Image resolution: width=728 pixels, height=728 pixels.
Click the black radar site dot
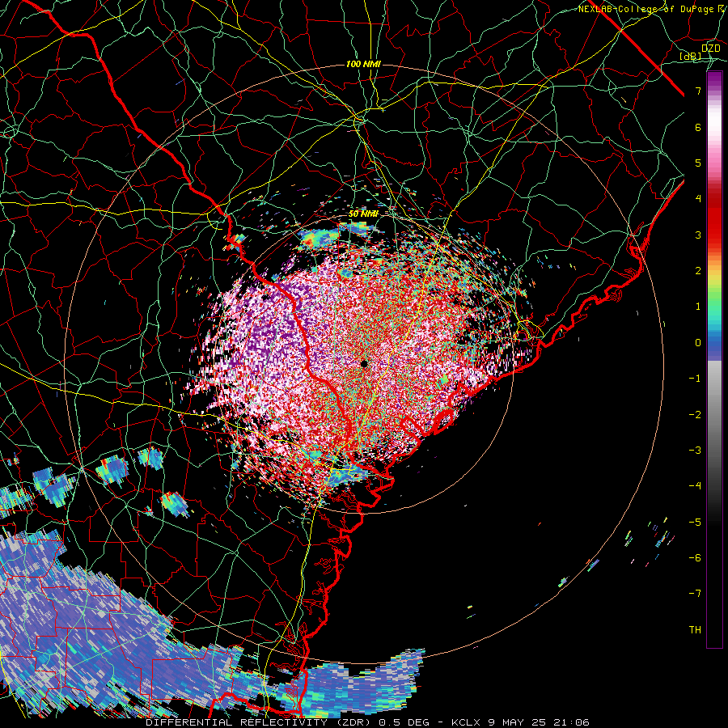pos(364,363)
